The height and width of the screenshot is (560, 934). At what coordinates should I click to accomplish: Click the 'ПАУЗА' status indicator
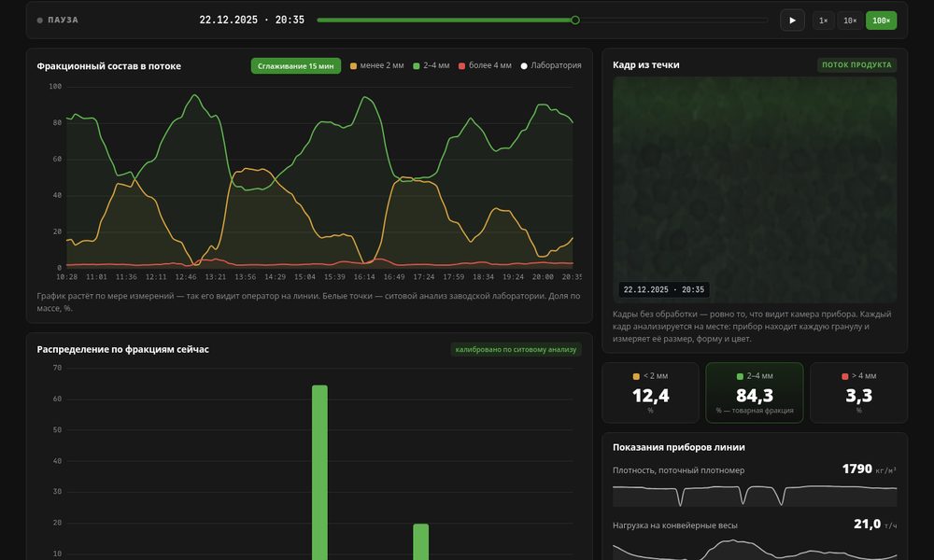click(58, 20)
